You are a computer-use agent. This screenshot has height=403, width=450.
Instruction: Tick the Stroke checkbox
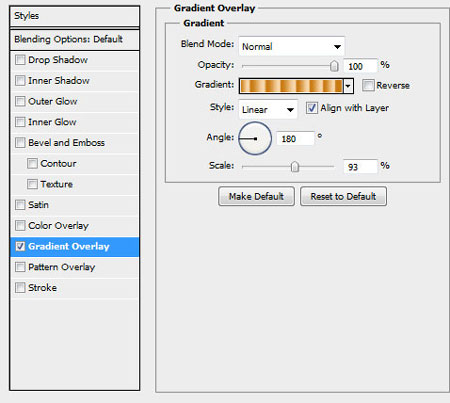[x=20, y=288]
